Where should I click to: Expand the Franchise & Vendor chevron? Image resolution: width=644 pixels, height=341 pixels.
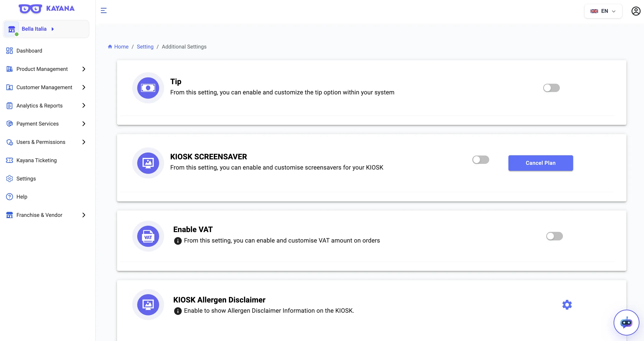click(x=84, y=215)
